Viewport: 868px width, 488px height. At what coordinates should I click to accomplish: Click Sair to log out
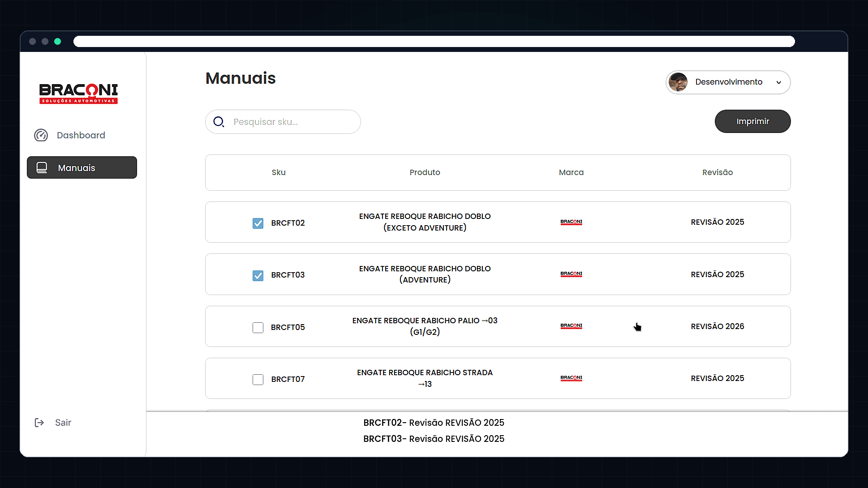tap(53, 423)
